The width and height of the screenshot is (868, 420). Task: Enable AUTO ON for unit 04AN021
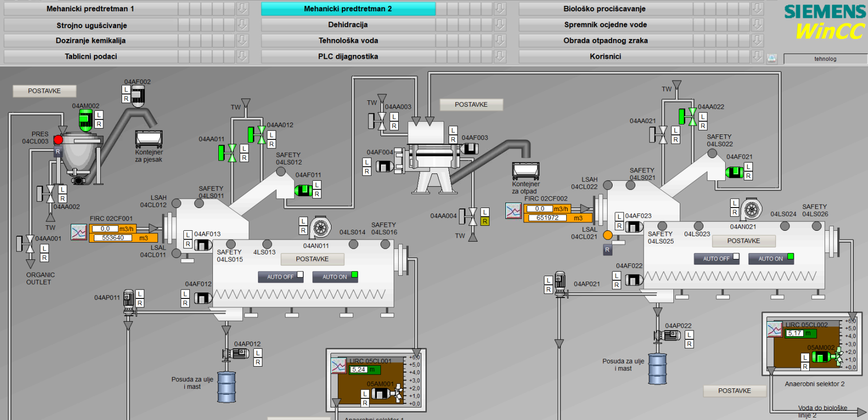(x=771, y=259)
